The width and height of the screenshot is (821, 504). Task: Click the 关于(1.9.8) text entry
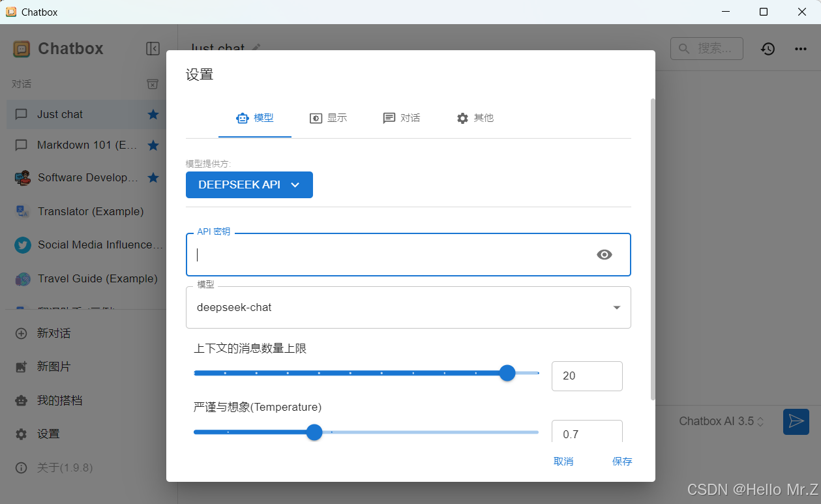tap(65, 467)
